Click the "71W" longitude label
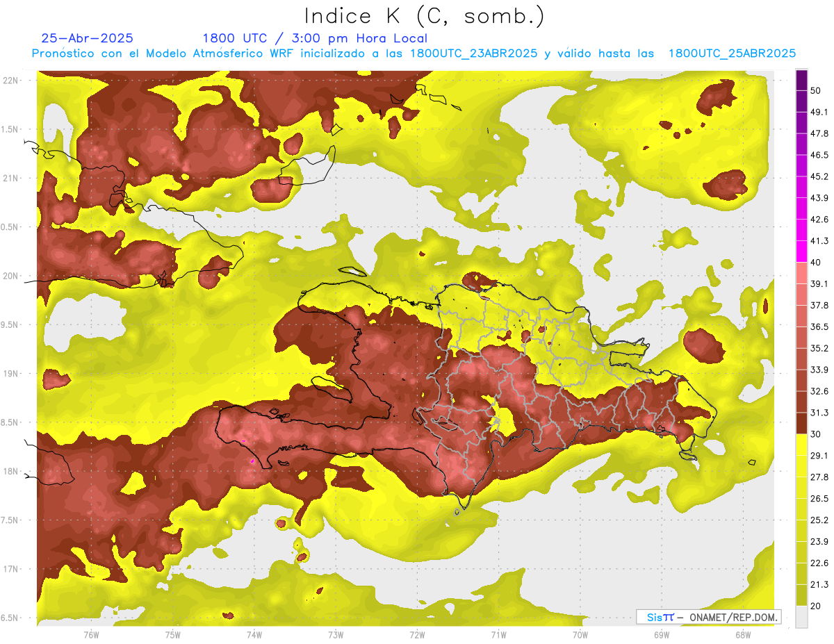Screen dimensions: 834x644 (498, 634)
